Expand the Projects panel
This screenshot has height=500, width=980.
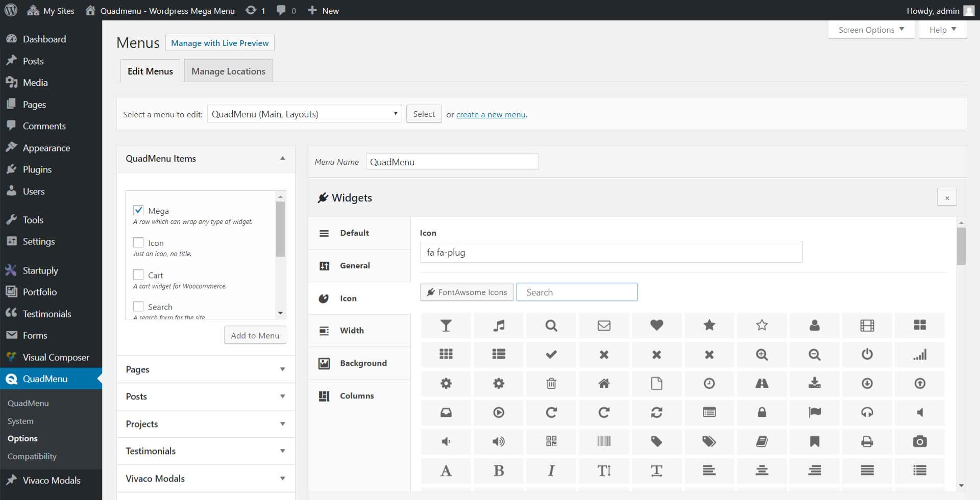pyautogui.click(x=282, y=424)
